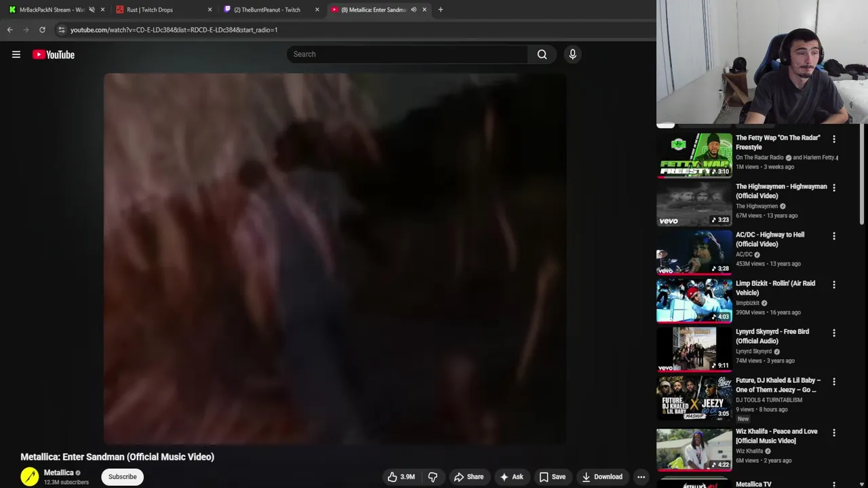Viewport: 868px width, 488px height.
Task: Save video to a playlist
Action: tap(552, 476)
